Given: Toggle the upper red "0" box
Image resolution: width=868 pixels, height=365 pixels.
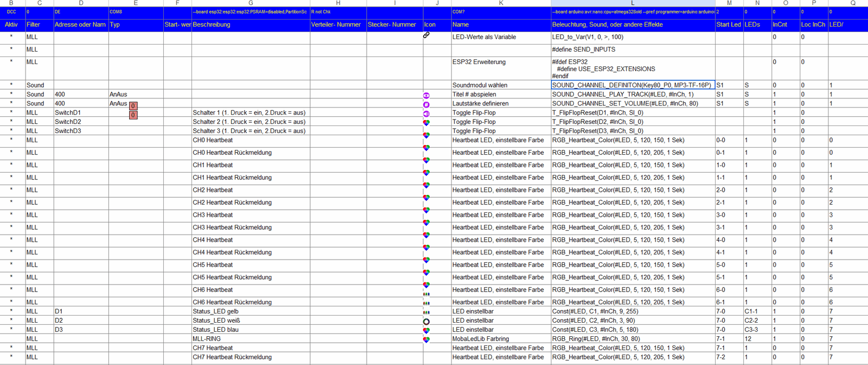Looking at the screenshot, I should (x=133, y=106).
